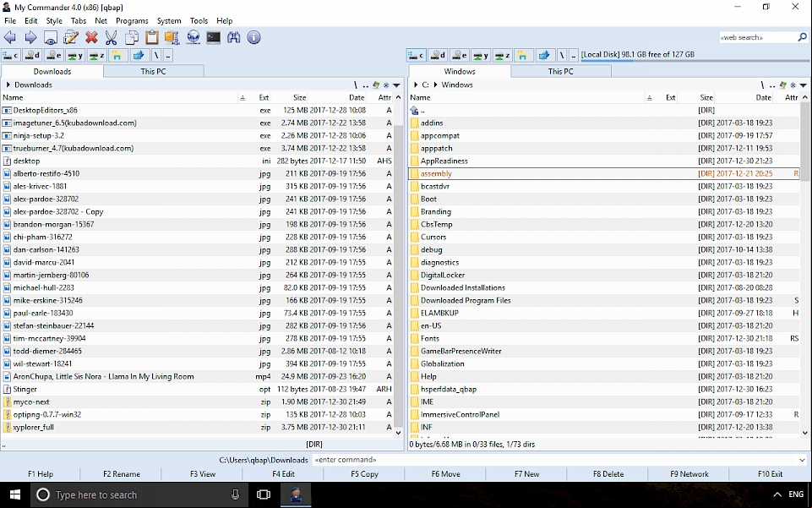Open the View file toolbar icon
The width and height of the screenshot is (812, 508).
(x=50, y=37)
